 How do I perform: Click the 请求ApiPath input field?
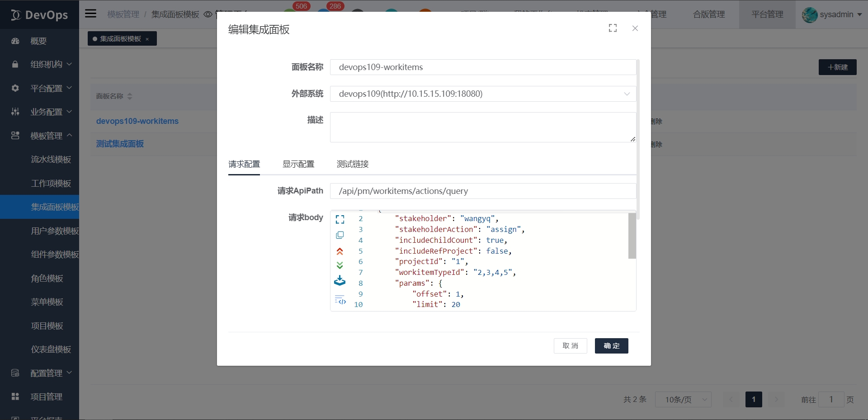(483, 191)
